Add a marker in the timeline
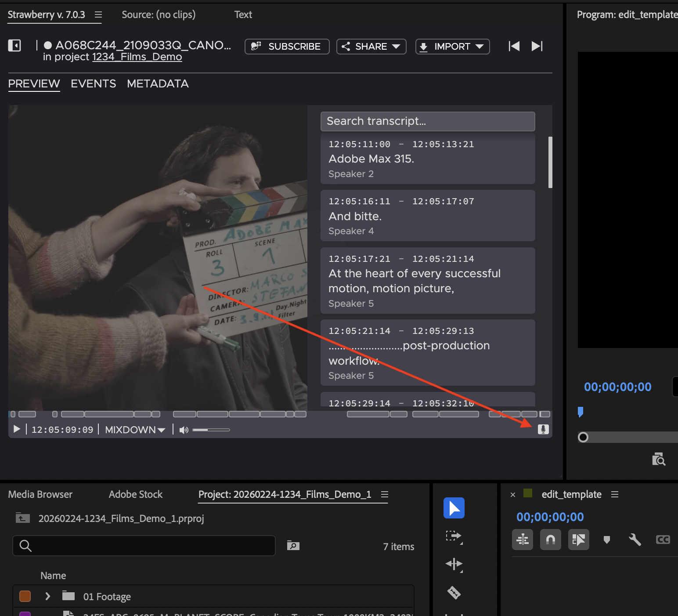The height and width of the screenshot is (616, 678). click(x=606, y=540)
